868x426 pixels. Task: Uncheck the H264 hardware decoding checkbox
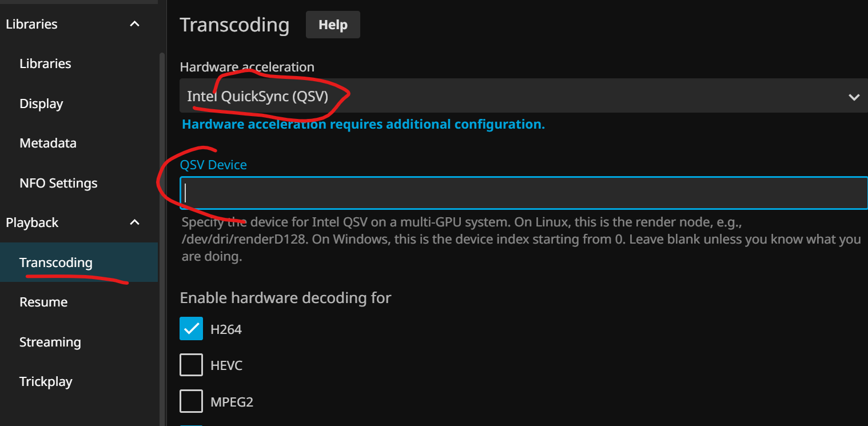[x=191, y=329]
